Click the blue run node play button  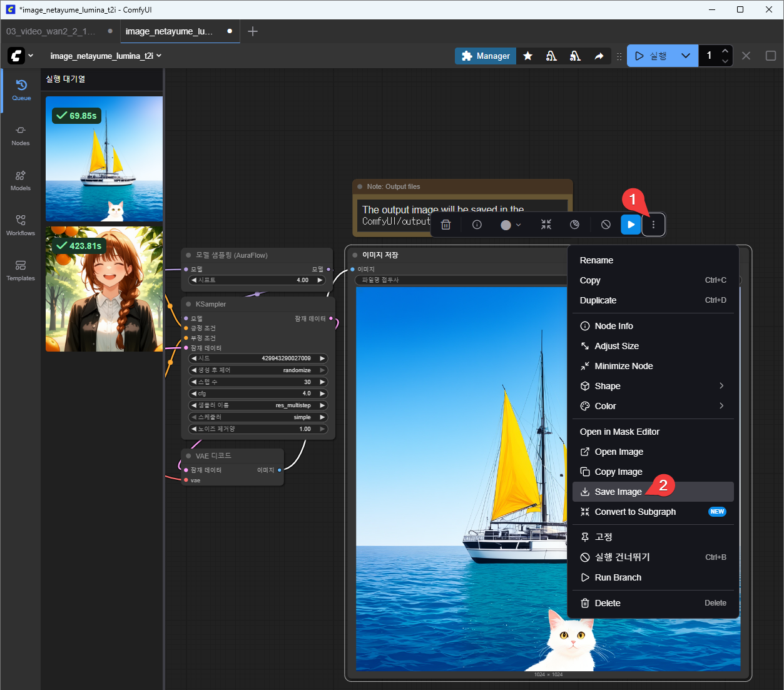tap(631, 225)
